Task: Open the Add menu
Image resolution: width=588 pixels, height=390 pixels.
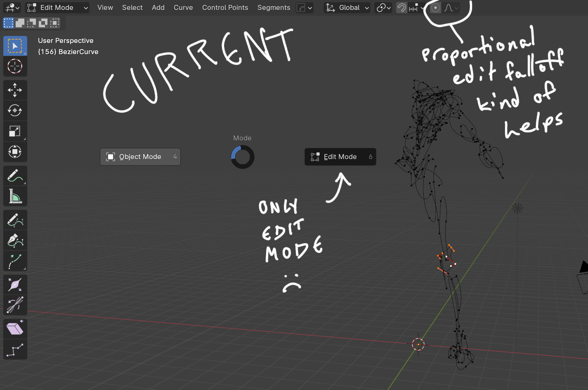Action: coord(158,7)
